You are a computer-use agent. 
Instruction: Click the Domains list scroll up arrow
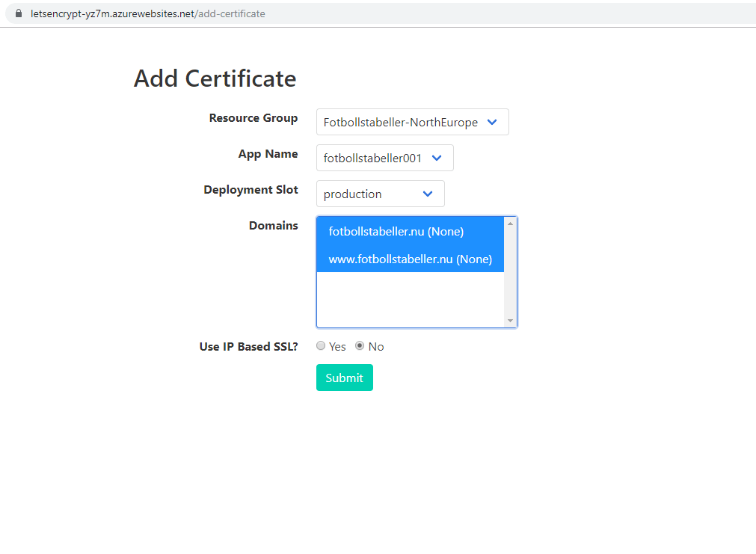[x=510, y=224]
